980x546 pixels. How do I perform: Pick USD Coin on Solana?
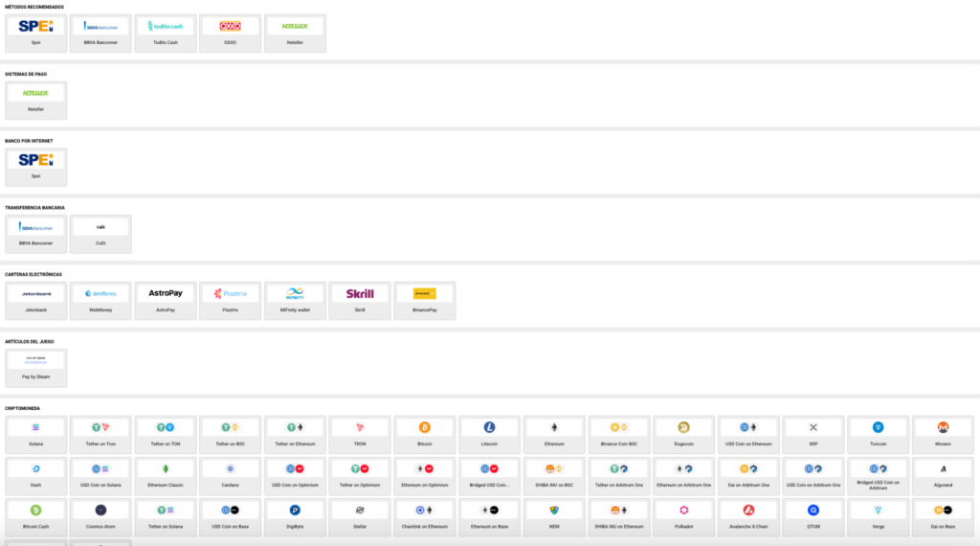pyautogui.click(x=100, y=476)
